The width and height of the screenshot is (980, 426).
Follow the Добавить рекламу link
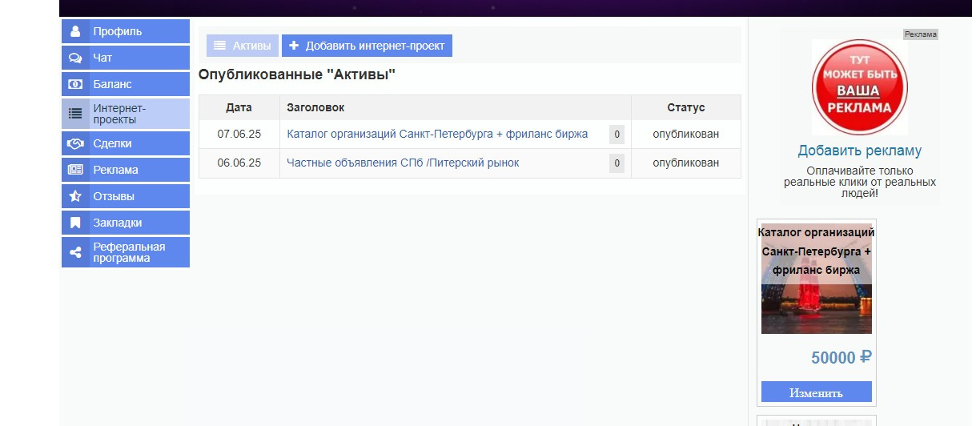click(859, 151)
